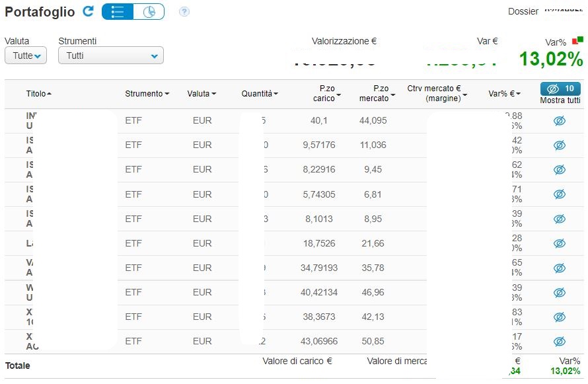588x384 pixels.
Task: Toggle eye icon for row priced 46,96
Action: coord(560,293)
